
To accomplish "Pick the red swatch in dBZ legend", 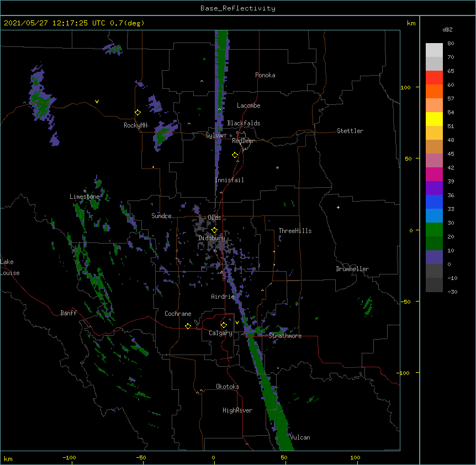I will click(434, 78).
